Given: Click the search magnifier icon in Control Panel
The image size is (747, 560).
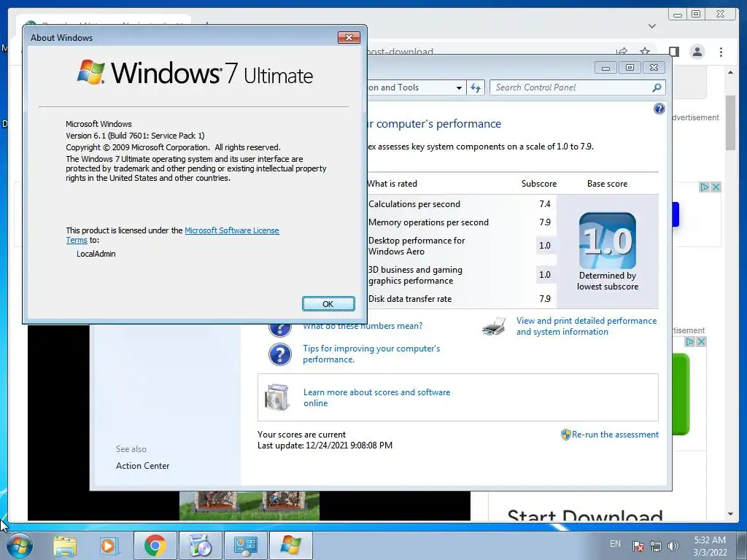Looking at the screenshot, I should pyautogui.click(x=657, y=87).
